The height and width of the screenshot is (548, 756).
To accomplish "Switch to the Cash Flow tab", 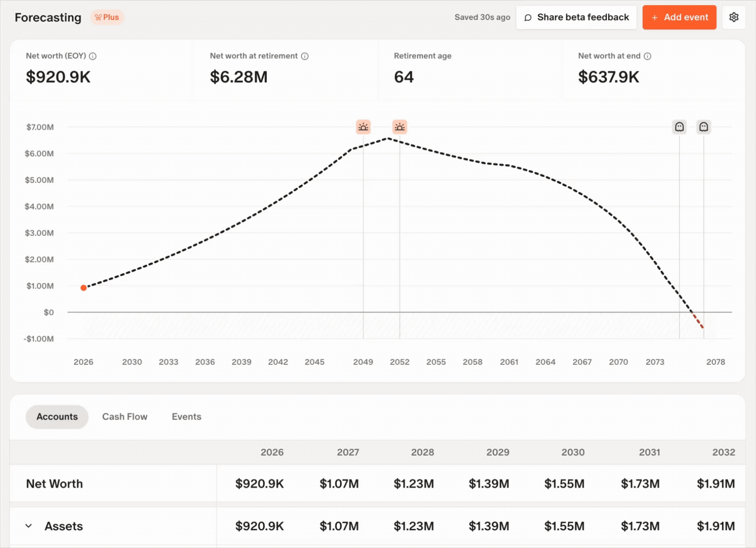I will pos(125,416).
